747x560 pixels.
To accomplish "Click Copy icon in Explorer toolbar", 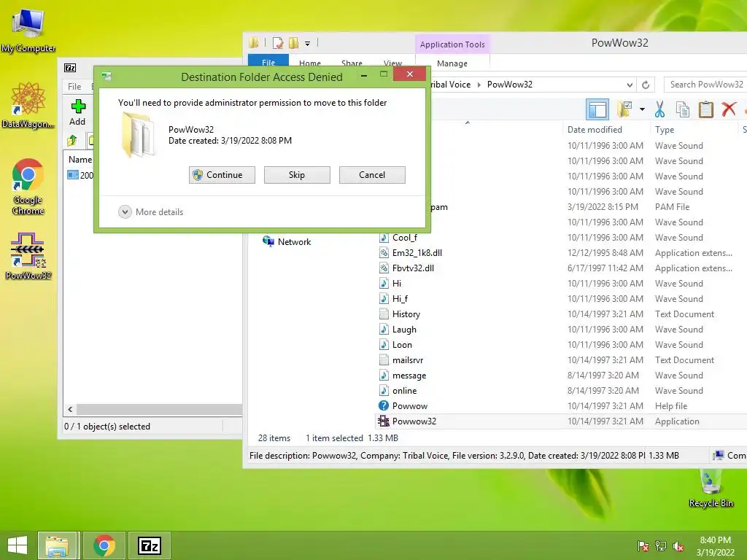I will [683, 109].
